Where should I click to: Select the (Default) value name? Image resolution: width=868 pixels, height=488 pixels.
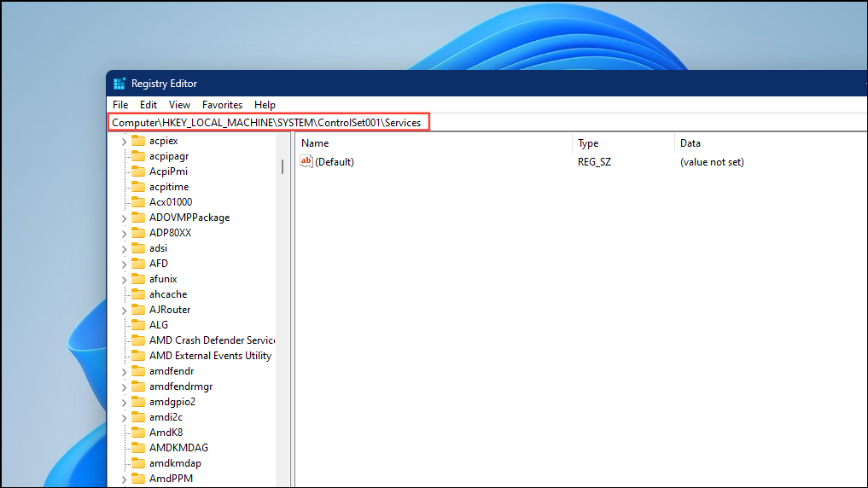click(x=335, y=162)
